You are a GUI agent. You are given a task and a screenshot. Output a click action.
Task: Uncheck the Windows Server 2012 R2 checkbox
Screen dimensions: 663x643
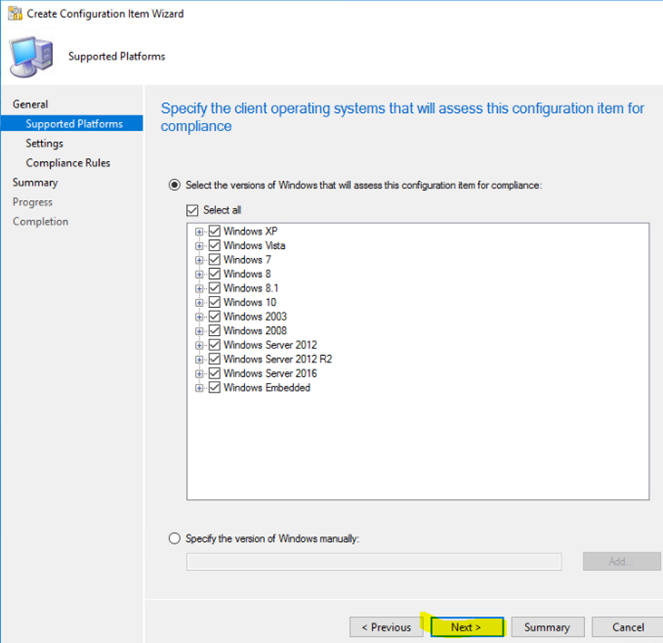tap(215, 359)
